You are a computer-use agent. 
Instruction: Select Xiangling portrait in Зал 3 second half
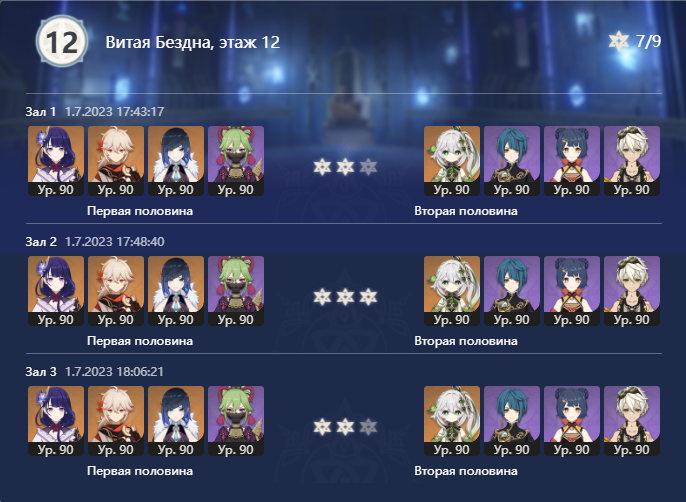point(572,421)
